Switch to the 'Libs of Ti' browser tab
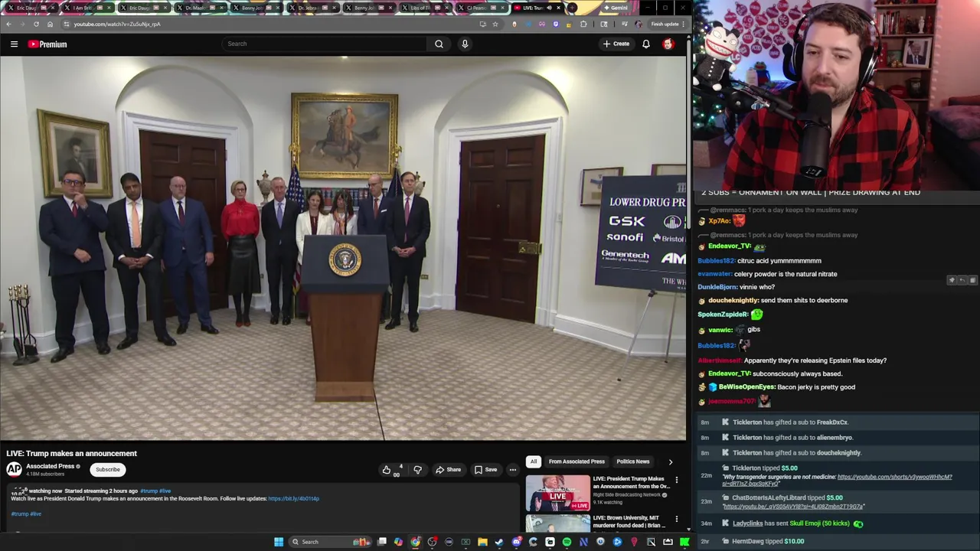This screenshot has height=551, width=980. coord(426,8)
